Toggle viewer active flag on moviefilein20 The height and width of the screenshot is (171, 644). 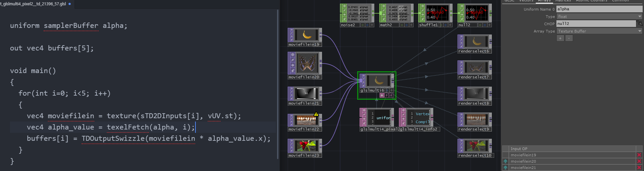click(x=293, y=54)
